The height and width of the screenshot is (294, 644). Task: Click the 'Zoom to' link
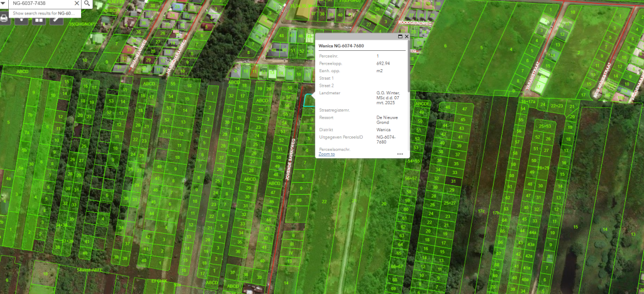coord(326,154)
